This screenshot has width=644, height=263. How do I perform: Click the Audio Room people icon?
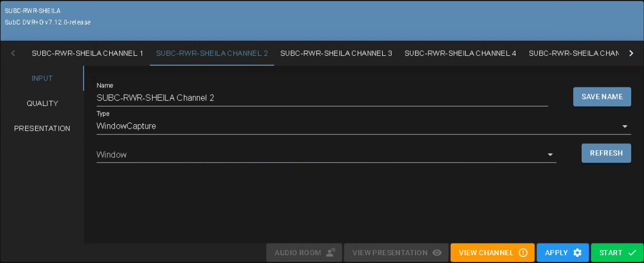click(x=331, y=253)
